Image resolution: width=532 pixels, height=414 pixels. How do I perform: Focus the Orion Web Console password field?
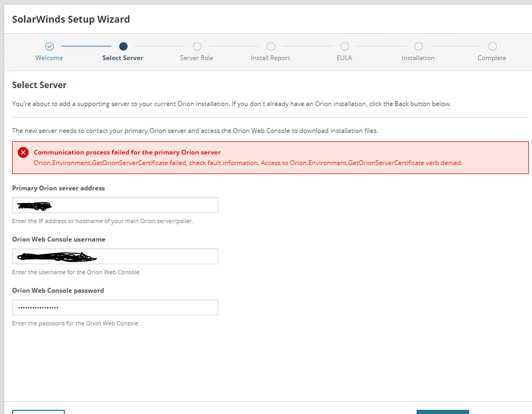tap(115, 307)
